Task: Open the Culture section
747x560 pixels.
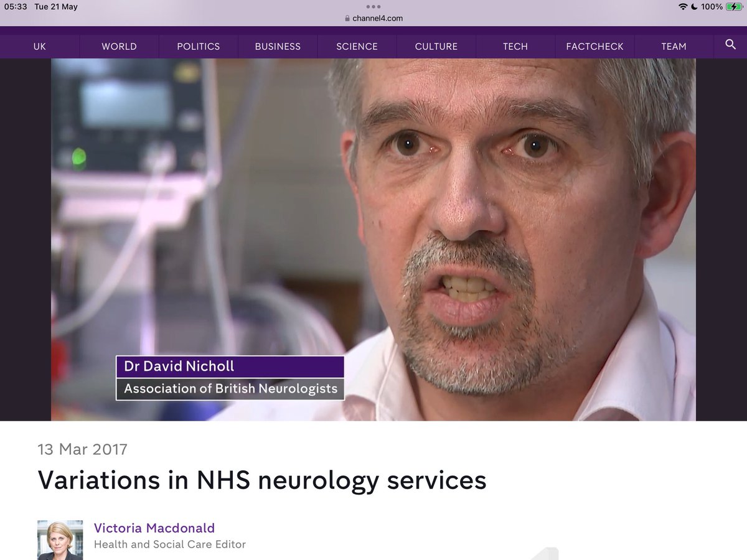Action: (436, 47)
